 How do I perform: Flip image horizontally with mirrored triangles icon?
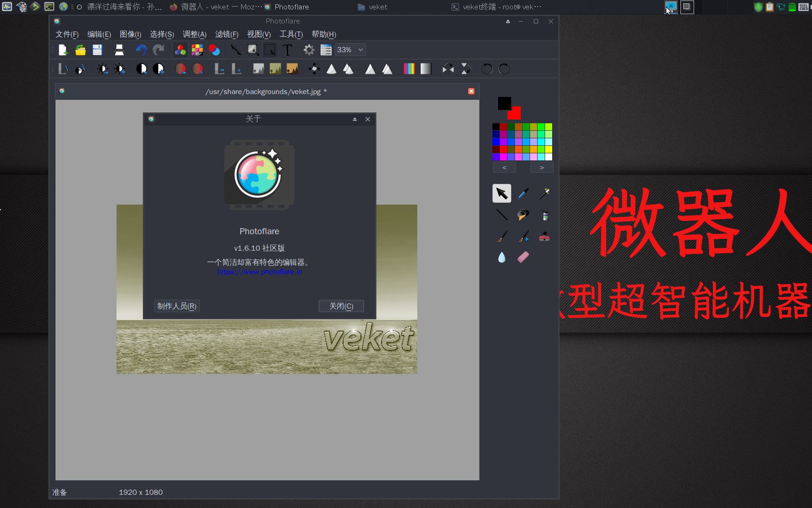[x=448, y=69]
